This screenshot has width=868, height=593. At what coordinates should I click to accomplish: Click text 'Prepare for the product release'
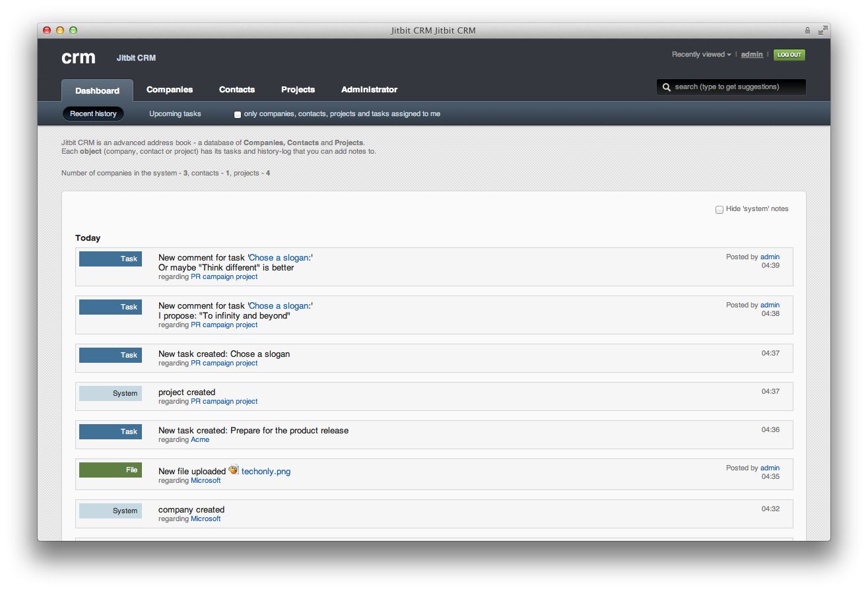[289, 431]
